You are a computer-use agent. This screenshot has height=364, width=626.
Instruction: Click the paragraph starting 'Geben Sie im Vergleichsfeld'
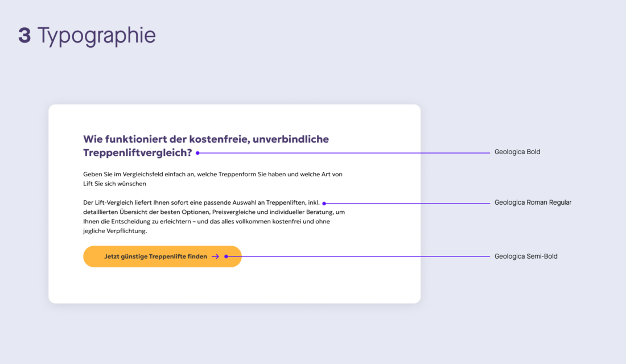point(213,179)
